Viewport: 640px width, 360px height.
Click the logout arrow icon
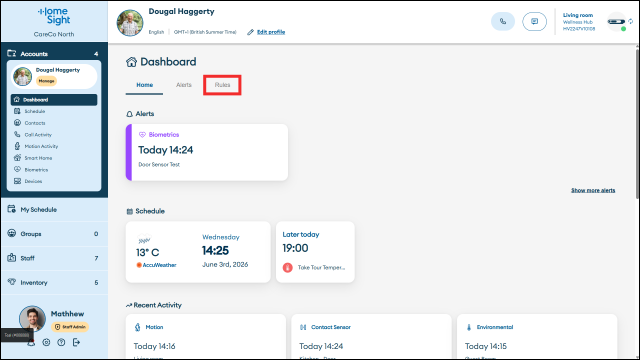(x=76, y=342)
